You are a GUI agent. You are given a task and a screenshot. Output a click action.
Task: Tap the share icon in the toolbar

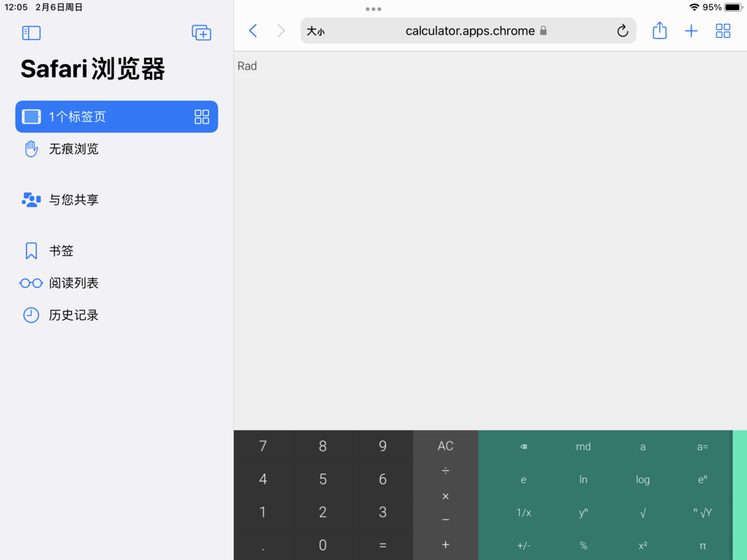[660, 30]
